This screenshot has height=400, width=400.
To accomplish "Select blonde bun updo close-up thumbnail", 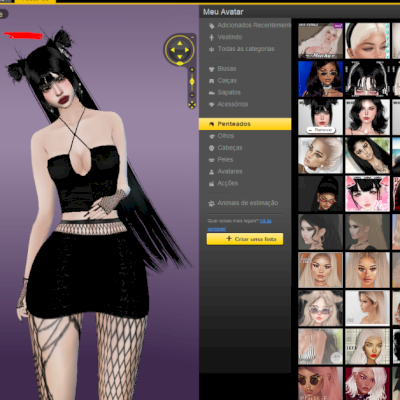I will pos(320,155).
